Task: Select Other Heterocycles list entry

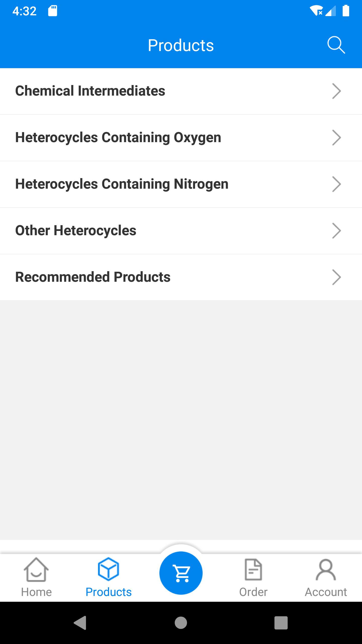Action: tap(181, 231)
